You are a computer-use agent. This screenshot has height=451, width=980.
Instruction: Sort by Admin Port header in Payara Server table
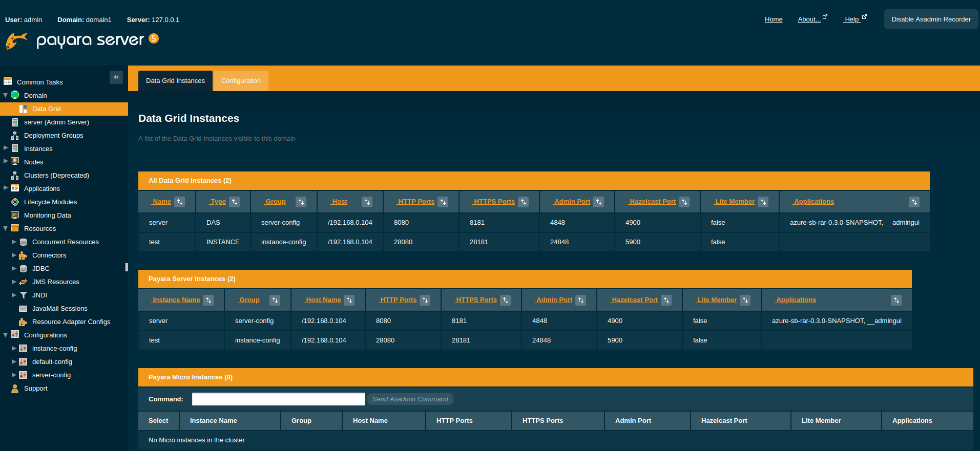554,300
